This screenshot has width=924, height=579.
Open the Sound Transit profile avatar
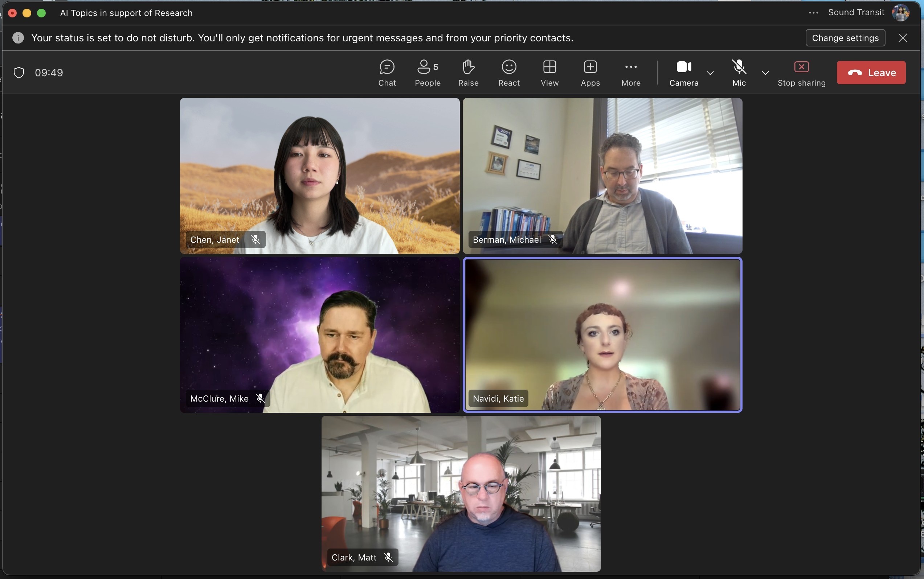tap(900, 13)
